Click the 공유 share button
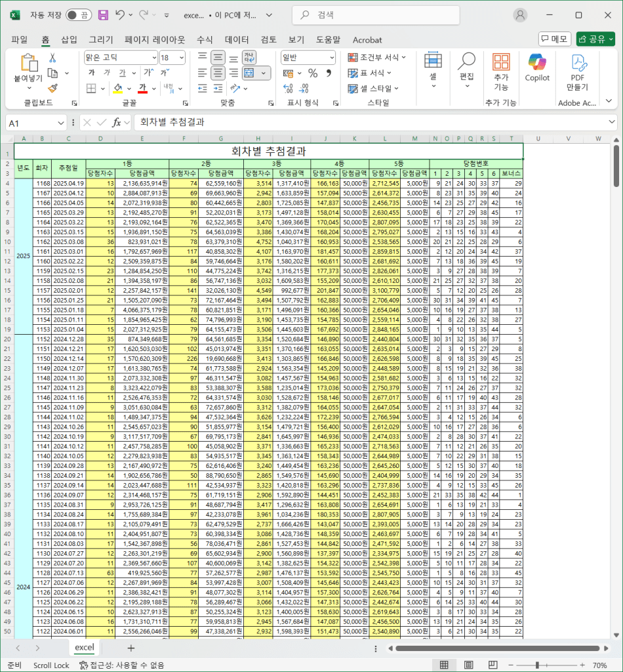The width and height of the screenshot is (623, 672). pos(595,39)
